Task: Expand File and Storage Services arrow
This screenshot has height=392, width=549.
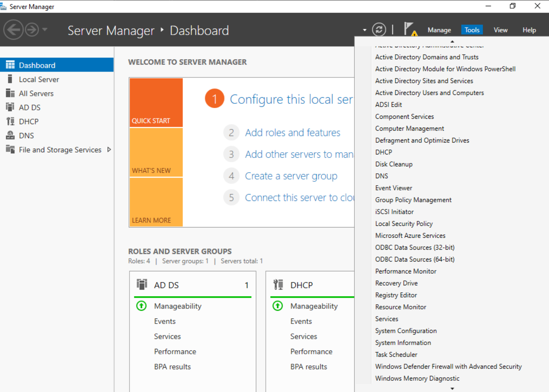Action: (x=109, y=150)
